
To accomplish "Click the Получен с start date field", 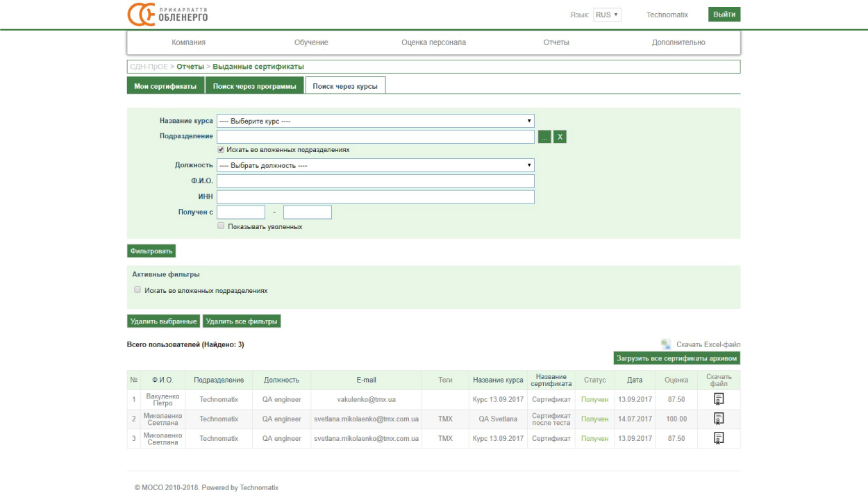I will pos(241,212).
